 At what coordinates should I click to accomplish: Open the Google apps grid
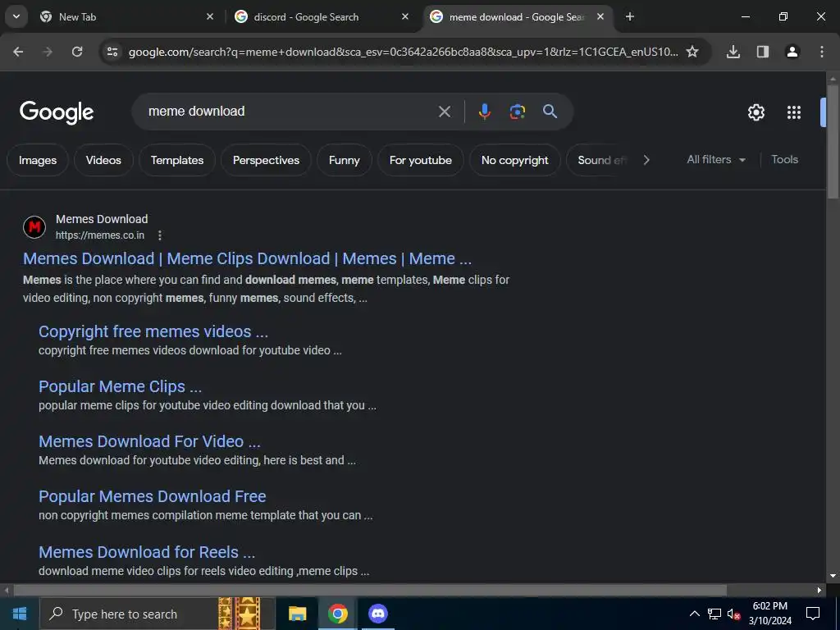[793, 112]
